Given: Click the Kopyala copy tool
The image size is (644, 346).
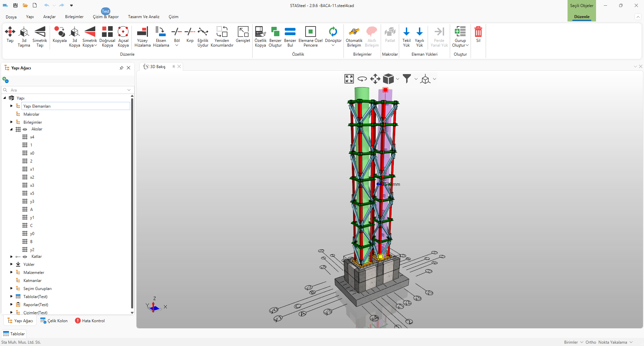Looking at the screenshot, I should [60, 32].
